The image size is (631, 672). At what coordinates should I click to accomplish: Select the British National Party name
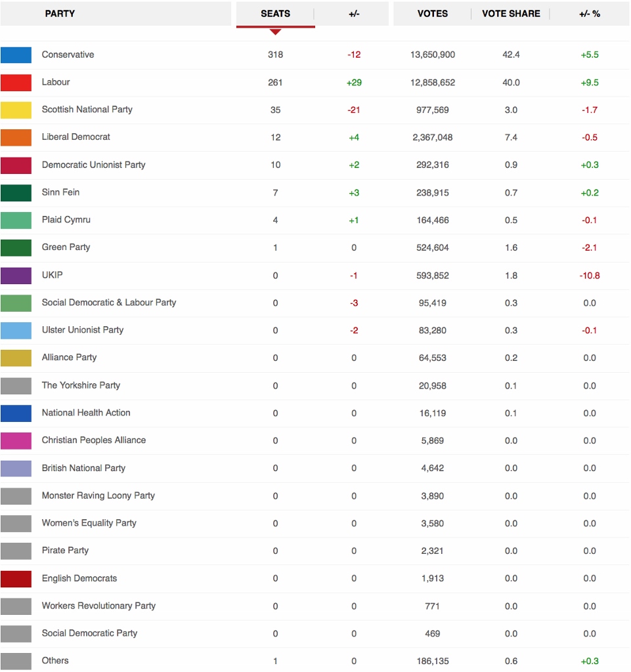pyautogui.click(x=83, y=467)
